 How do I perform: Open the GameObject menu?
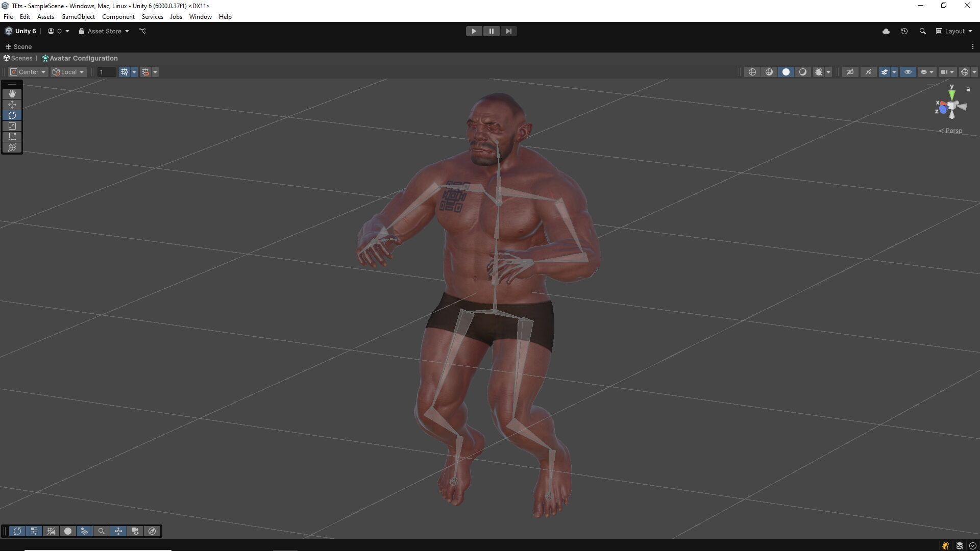pos(78,17)
